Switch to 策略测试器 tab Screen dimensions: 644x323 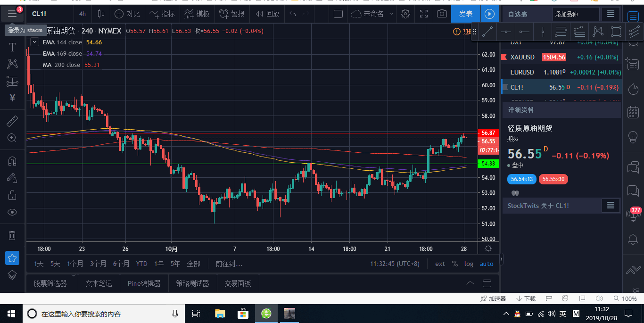[x=192, y=283]
